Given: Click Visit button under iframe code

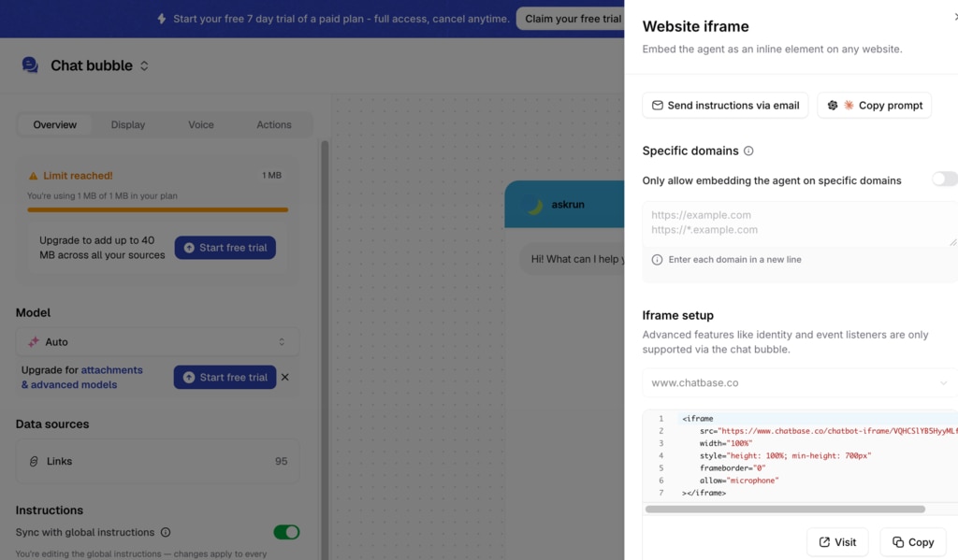Looking at the screenshot, I should click(837, 542).
